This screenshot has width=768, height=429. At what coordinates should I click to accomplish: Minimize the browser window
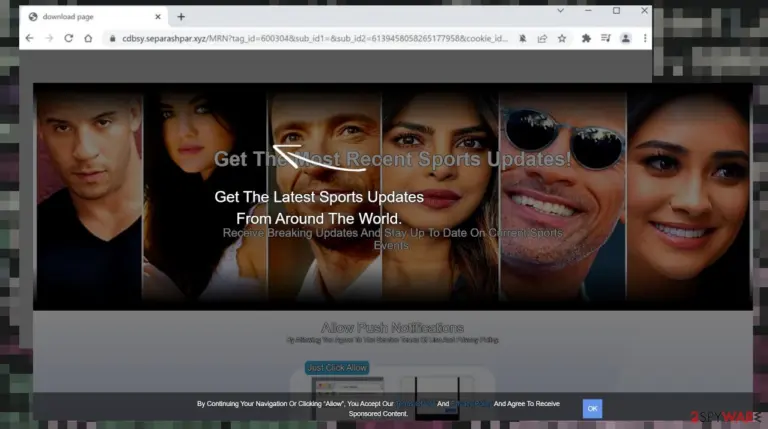tap(588, 10)
